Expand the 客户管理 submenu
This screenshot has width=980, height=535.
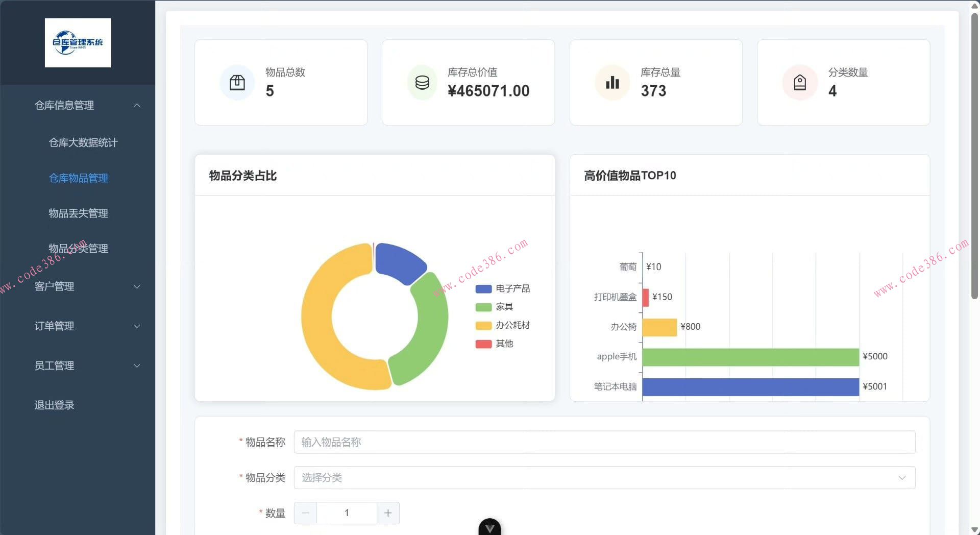pyautogui.click(x=87, y=287)
